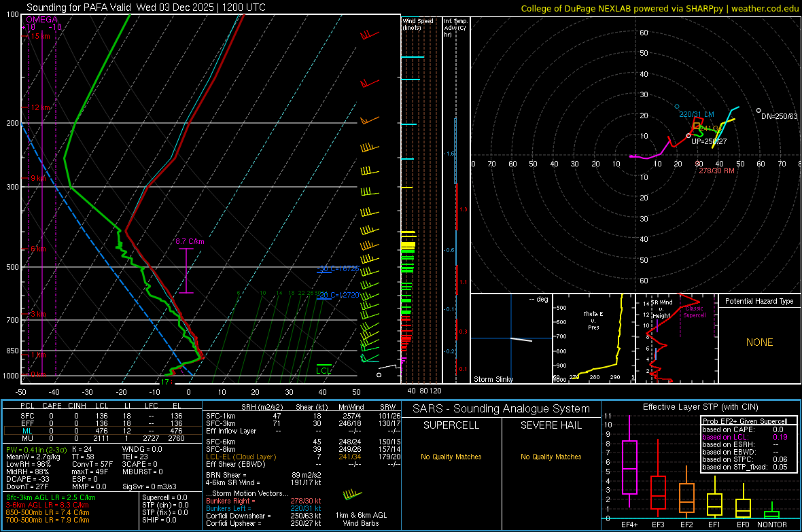The width and height of the screenshot is (802, 532).
Task: Click the "12 km" height marker
Action: tap(40, 107)
